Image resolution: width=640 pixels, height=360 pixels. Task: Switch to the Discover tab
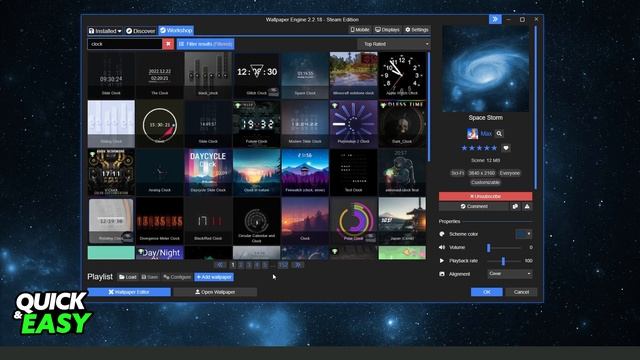click(140, 31)
